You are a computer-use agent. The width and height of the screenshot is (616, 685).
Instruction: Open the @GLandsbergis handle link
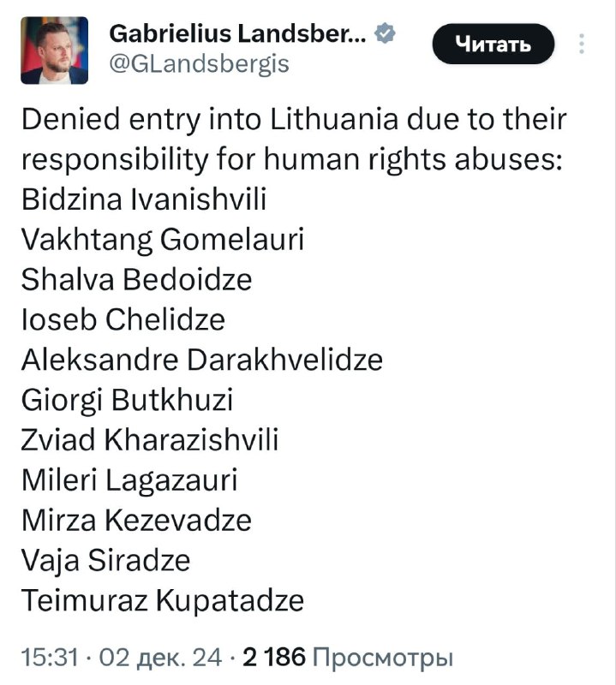tap(199, 64)
